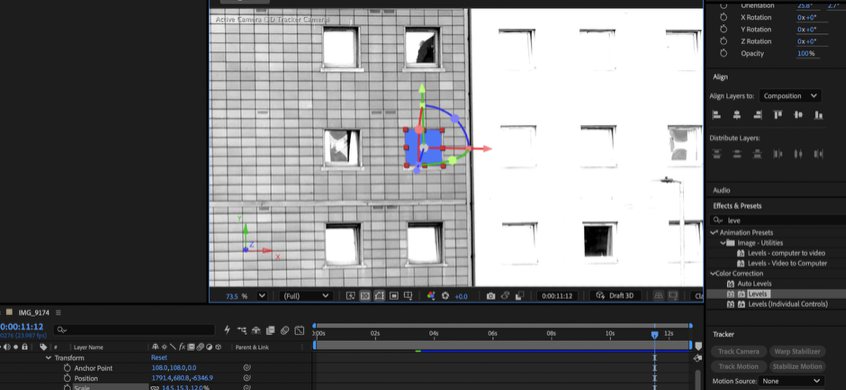Click the Track Camera button

(x=738, y=351)
